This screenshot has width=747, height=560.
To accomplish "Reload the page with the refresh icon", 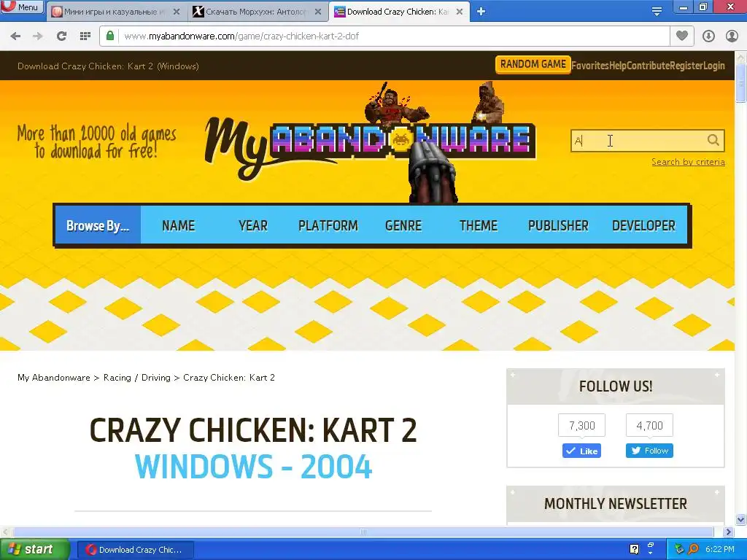I will pos(61,36).
